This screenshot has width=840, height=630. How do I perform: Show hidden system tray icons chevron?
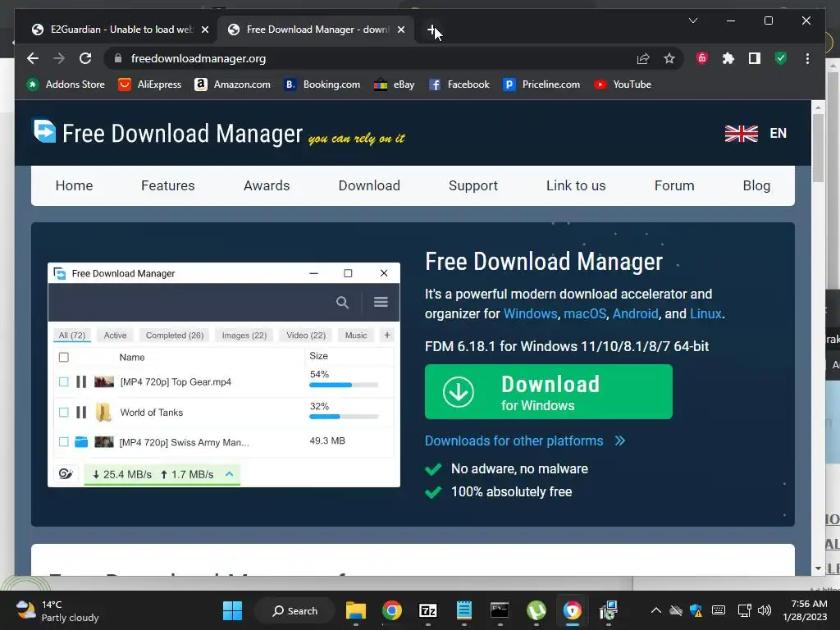pyautogui.click(x=655, y=610)
